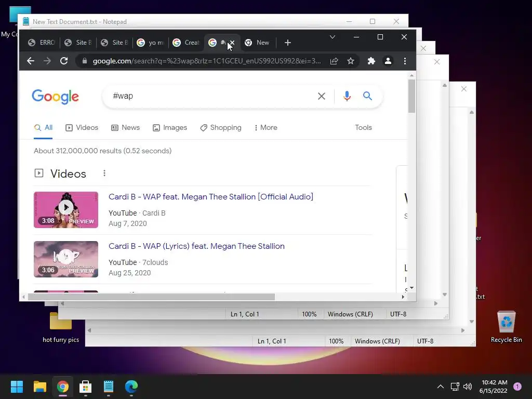Screen dimensions: 532x399
Task: Click the Chrome taskbar icon
Action: coord(63,387)
